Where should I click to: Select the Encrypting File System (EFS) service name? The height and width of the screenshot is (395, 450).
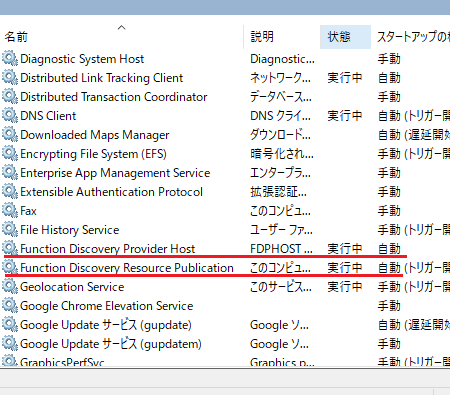click(93, 154)
